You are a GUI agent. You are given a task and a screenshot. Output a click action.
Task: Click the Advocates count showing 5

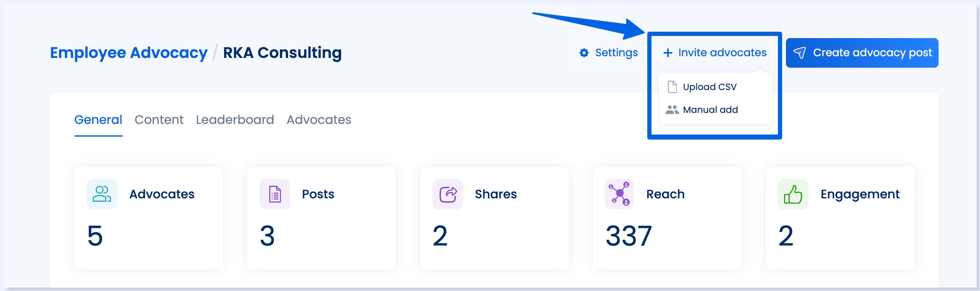95,236
